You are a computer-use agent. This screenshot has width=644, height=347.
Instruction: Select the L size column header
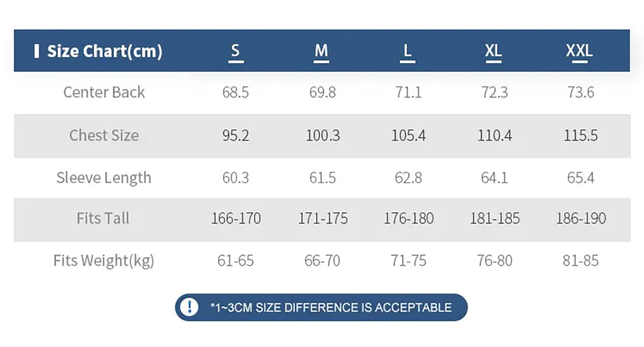tap(407, 51)
